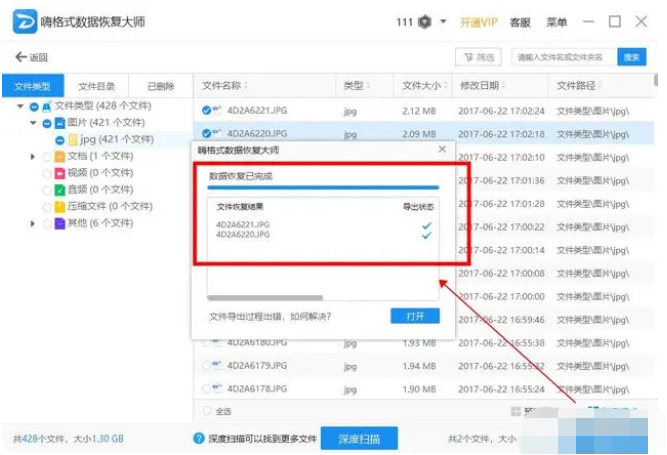Click image file icon of 4D2A6178.JPG
Screen dimensions: 667x455
[217, 388]
